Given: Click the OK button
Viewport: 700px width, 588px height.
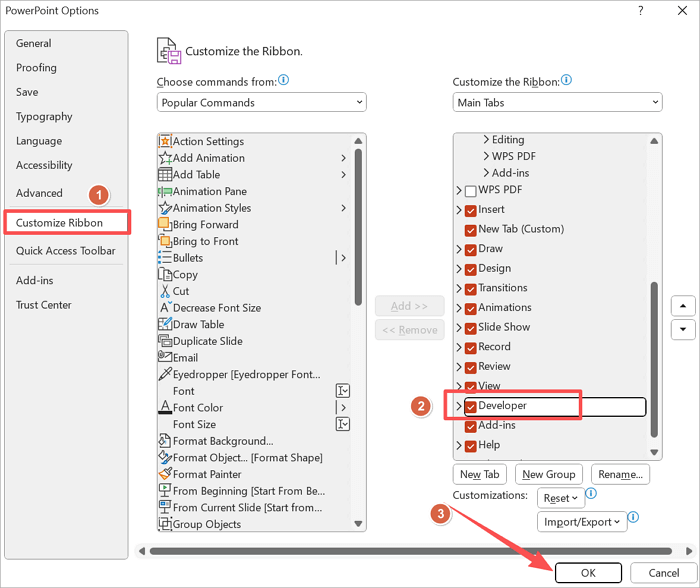Looking at the screenshot, I should (588, 573).
